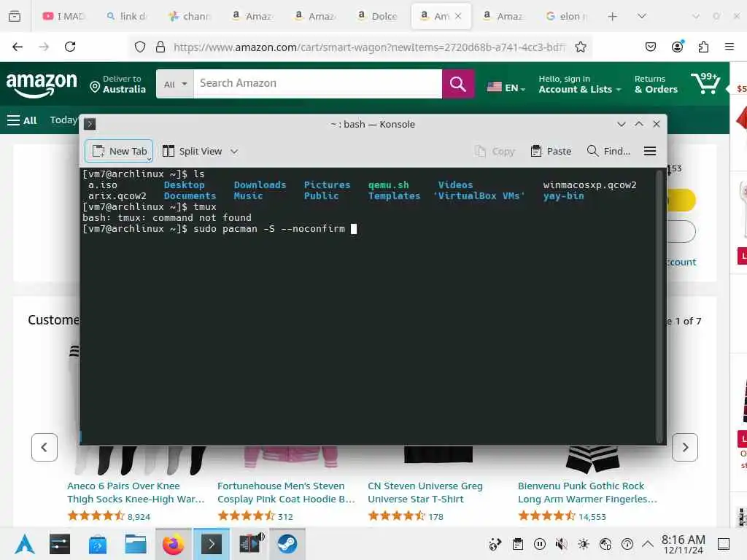This screenshot has width=747, height=560.
Task: Switch to the I MAD YouTube tab
Action: tap(64, 16)
